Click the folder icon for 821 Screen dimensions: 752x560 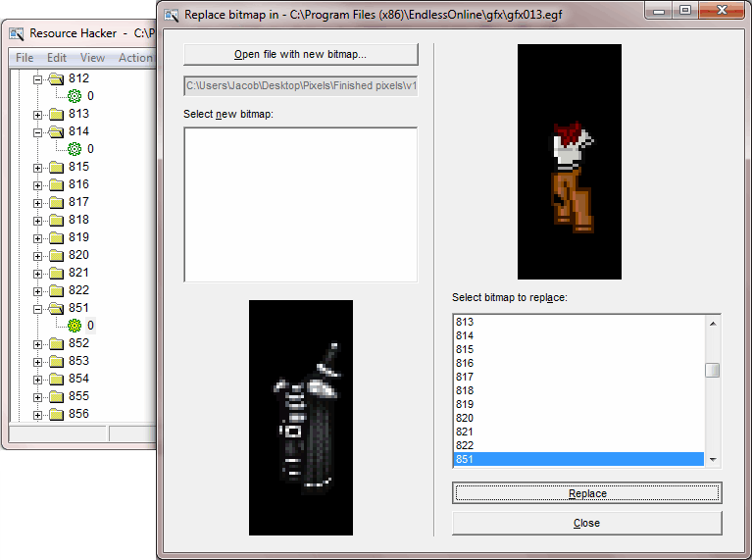tap(56, 273)
